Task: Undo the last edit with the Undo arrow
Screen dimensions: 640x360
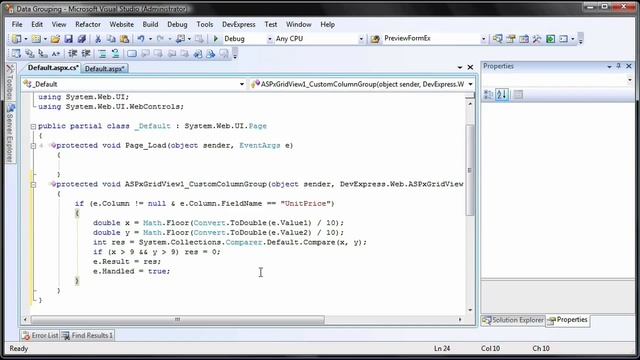Action: (141, 39)
